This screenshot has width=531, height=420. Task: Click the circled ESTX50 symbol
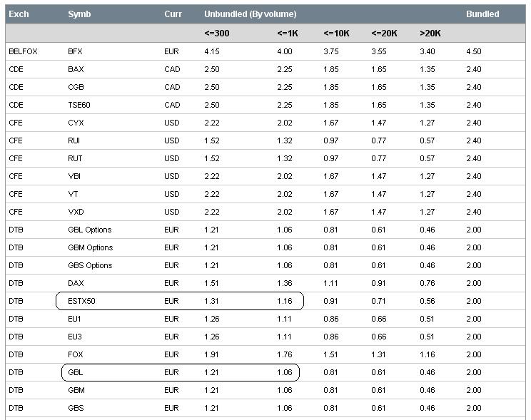(x=81, y=301)
